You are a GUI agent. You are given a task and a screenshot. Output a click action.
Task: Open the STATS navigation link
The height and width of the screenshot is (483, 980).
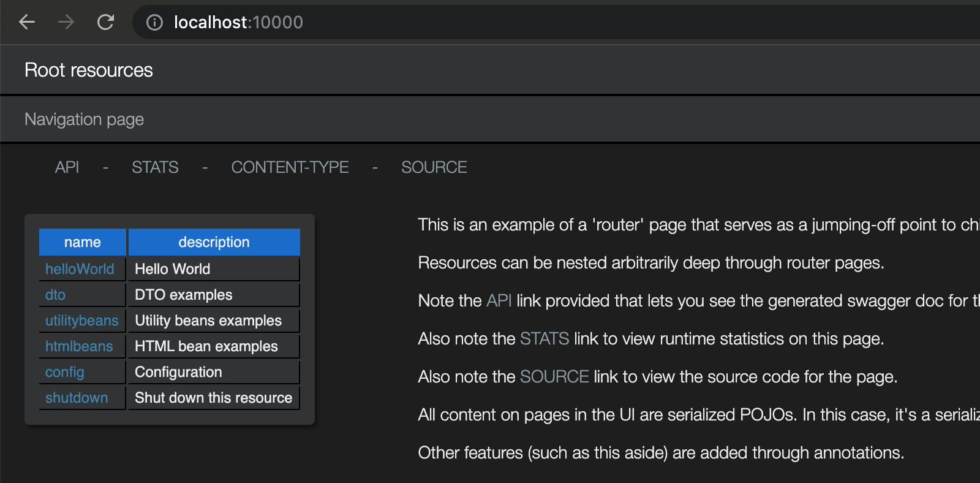coord(155,167)
